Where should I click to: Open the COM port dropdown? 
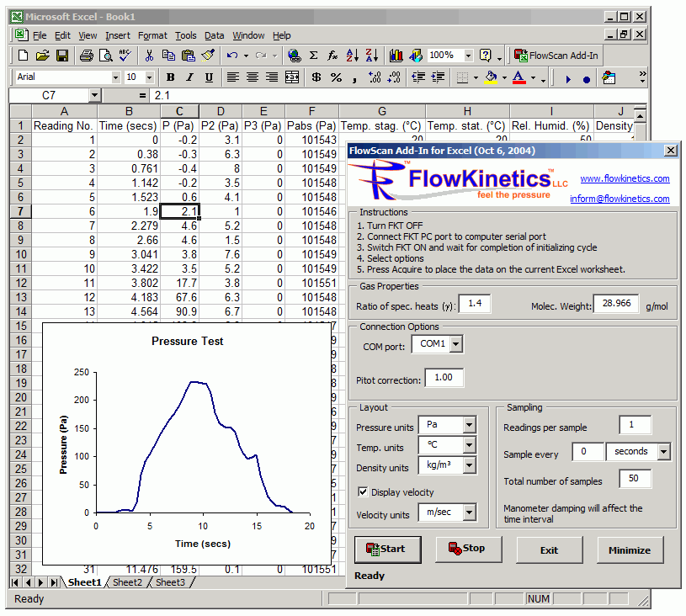pyautogui.click(x=455, y=343)
